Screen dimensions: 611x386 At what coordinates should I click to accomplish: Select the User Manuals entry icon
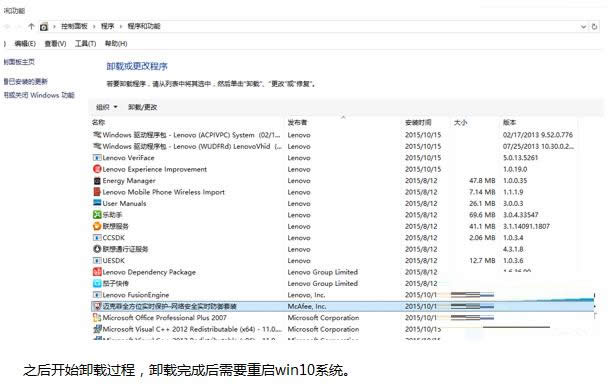click(x=97, y=203)
